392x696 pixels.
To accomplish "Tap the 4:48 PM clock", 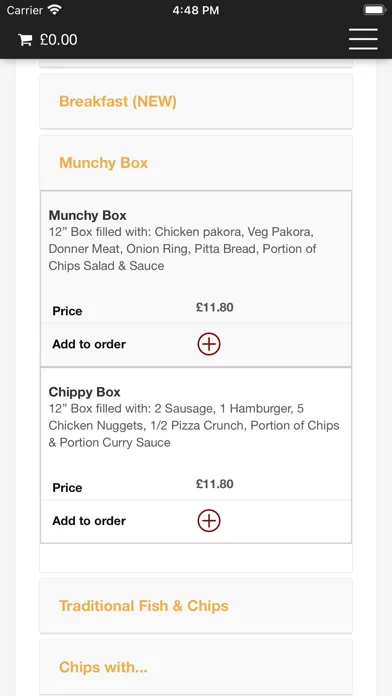I will pyautogui.click(x=196, y=10).
